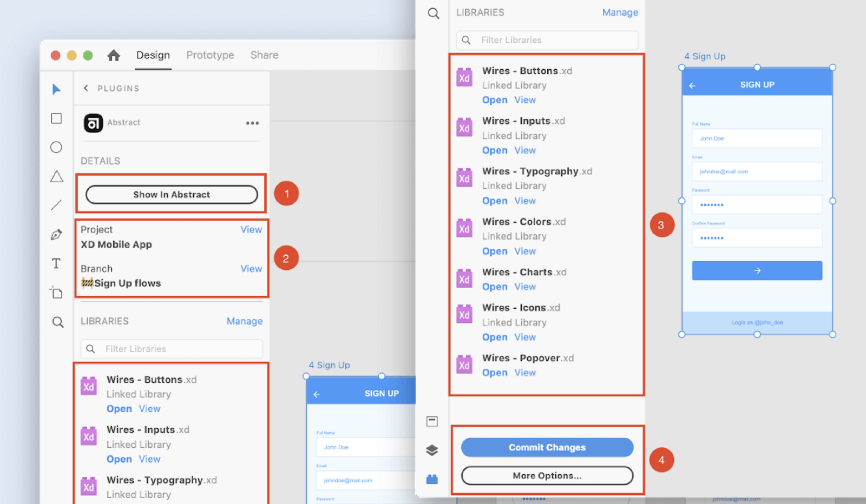Click the Xd icon for Wires - Popover
Viewport: 866px width, 504px height.
tap(464, 365)
